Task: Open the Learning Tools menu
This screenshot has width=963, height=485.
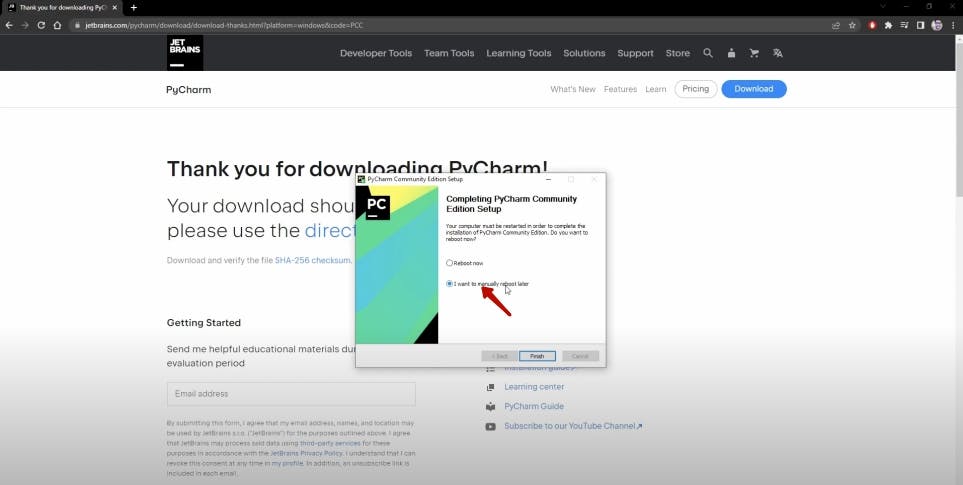Action: 519,53
